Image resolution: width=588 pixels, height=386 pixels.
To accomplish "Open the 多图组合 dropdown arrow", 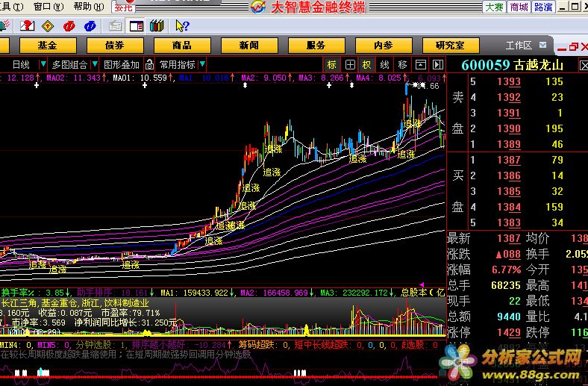I will pyautogui.click(x=95, y=64).
